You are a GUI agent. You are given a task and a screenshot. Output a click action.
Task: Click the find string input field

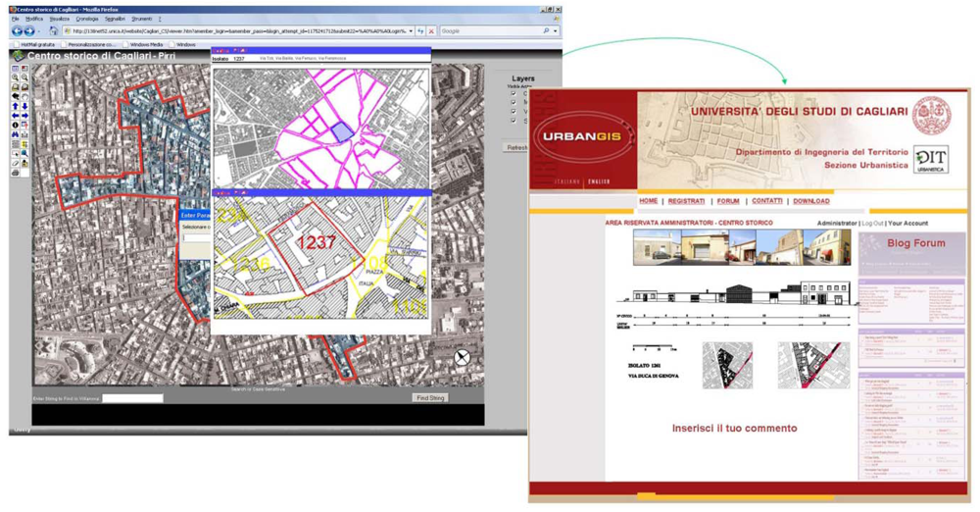click(133, 398)
